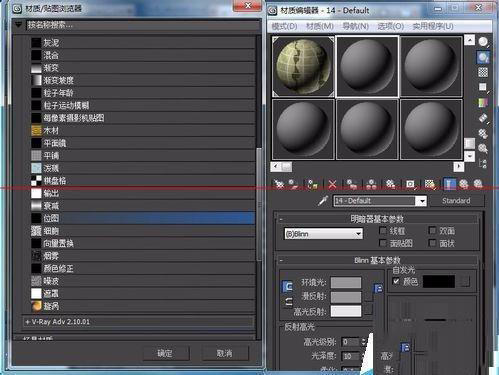Click the Put to Library icon
Viewport: 499px width, 375px height.
pyautogui.click(x=390, y=184)
